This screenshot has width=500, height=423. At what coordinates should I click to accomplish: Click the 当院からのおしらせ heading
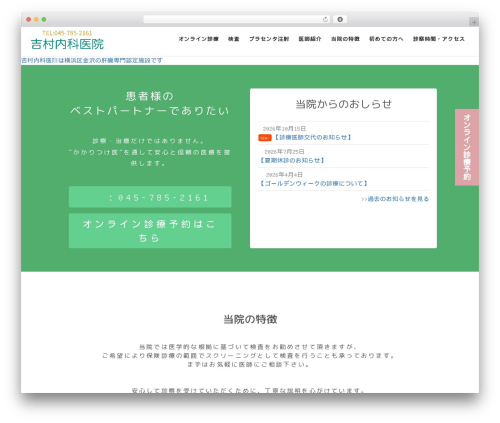pos(343,104)
